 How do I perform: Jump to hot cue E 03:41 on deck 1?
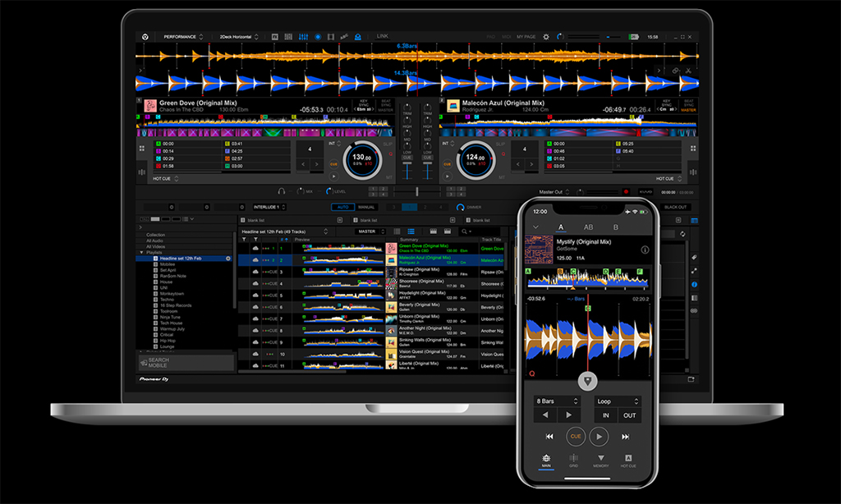click(256, 144)
